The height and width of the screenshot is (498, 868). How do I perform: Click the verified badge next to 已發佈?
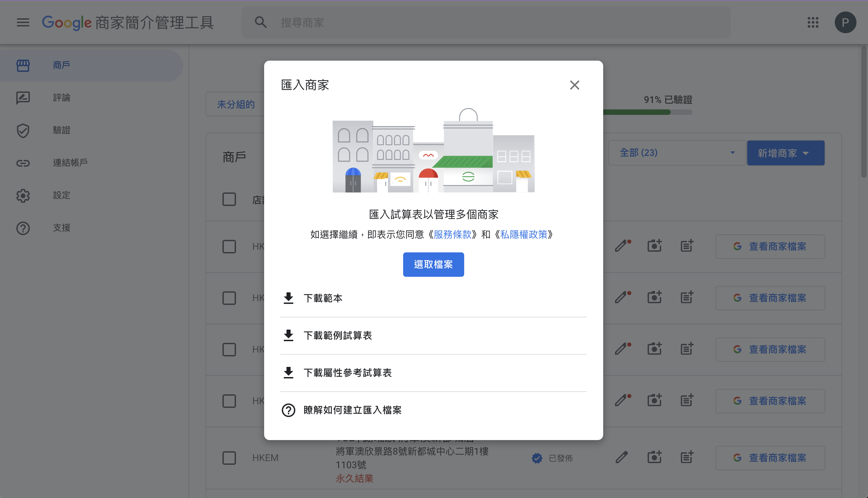click(537, 458)
